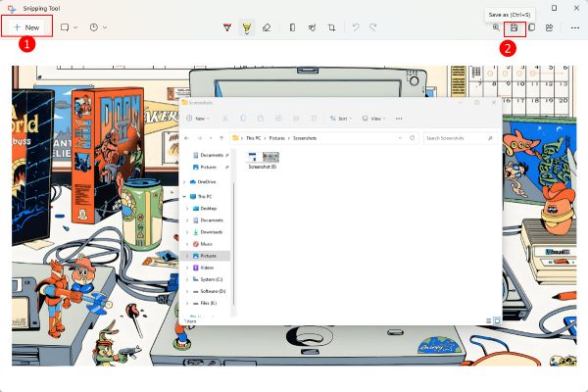The height and width of the screenshot is (392, 588).
Task: Open the Zoom magnifier control
Action: 496,27
